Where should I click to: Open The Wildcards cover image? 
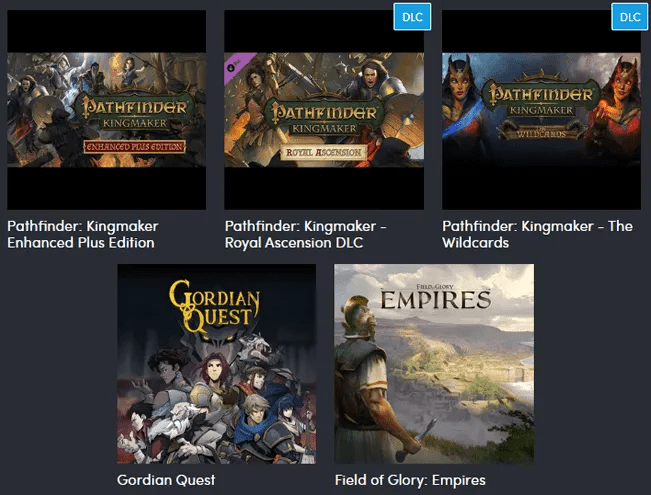[x=541, y=110]
